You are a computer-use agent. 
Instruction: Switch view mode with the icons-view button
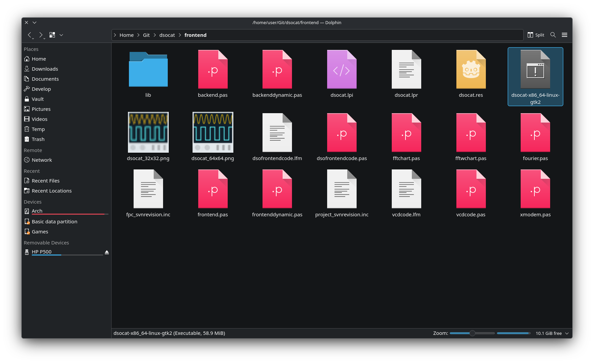click(52, 35)
